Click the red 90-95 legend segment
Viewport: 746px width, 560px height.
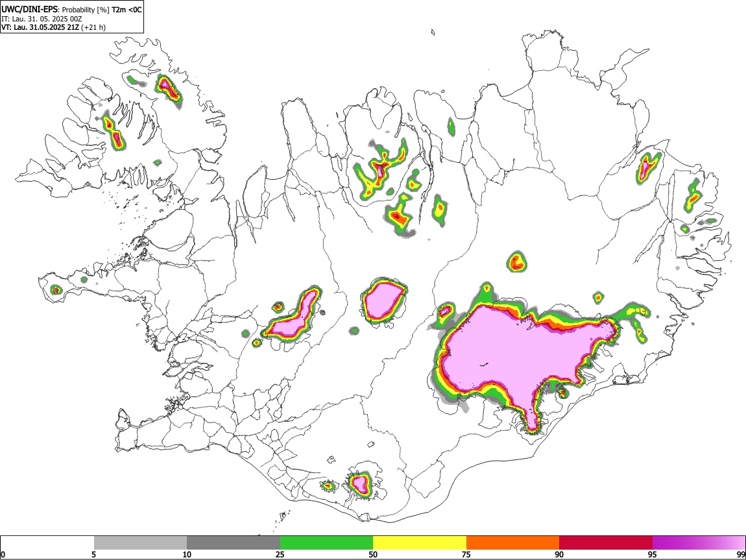pos(606,543)
